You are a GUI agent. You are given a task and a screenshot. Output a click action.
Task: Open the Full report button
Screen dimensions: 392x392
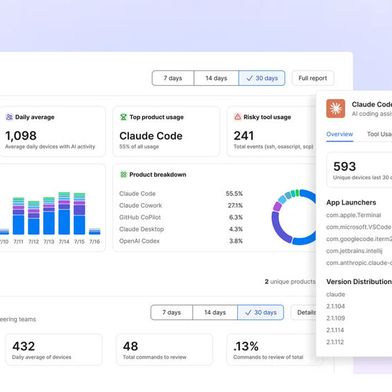[x=313, y=78]
